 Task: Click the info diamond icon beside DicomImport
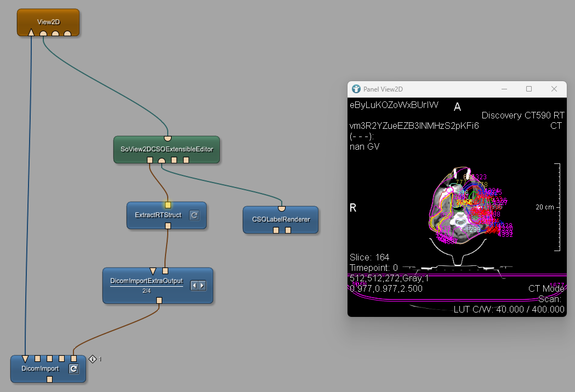[x=93, y=359]
